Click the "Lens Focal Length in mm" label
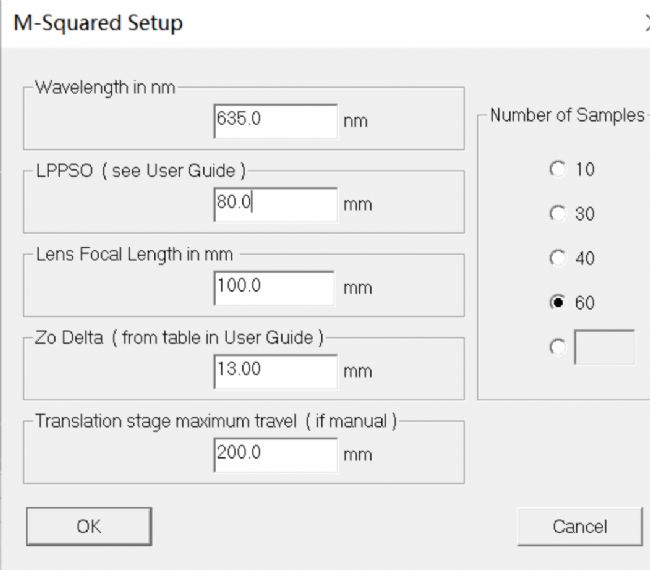 coord(133,254)
